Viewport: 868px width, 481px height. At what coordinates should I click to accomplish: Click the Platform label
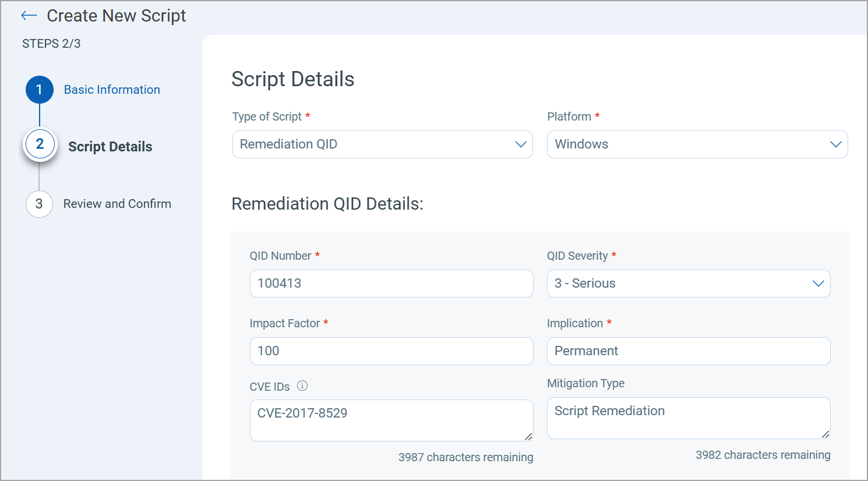(569, 116)
